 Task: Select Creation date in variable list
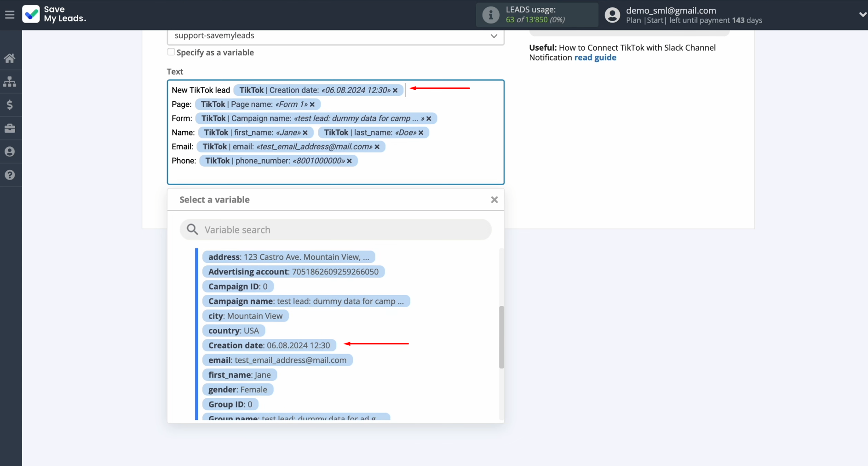tap(269, 345)
